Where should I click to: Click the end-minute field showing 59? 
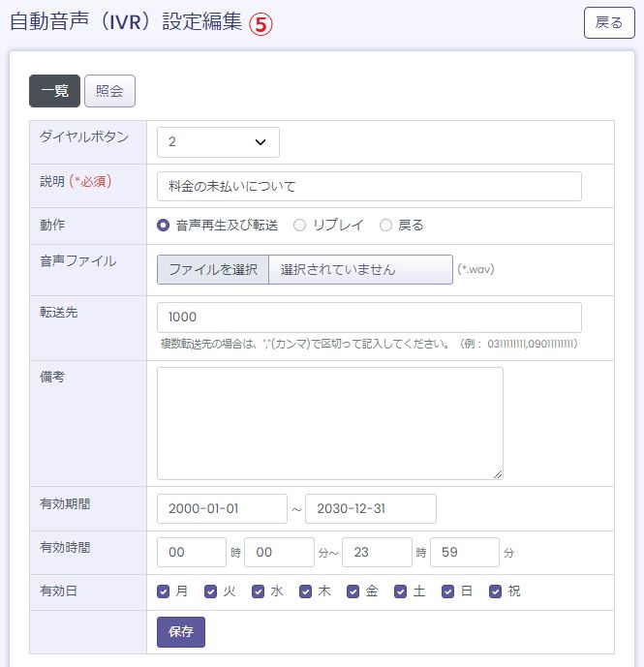pyautogui.click(x=464, y=552)
